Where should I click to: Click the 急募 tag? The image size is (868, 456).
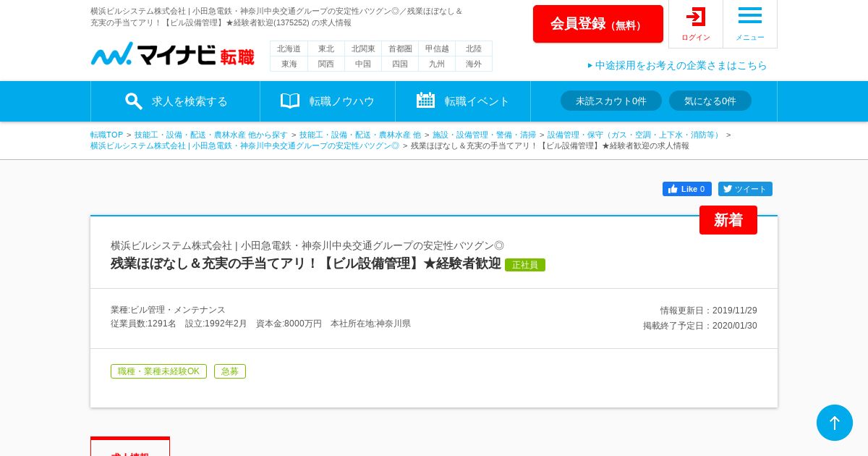[230, 371]
